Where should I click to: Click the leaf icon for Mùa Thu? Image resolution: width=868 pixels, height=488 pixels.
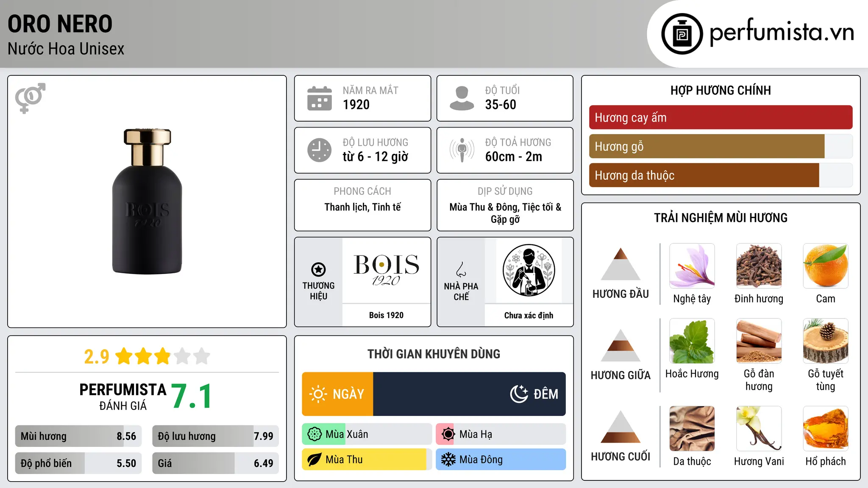click(314, 460)
